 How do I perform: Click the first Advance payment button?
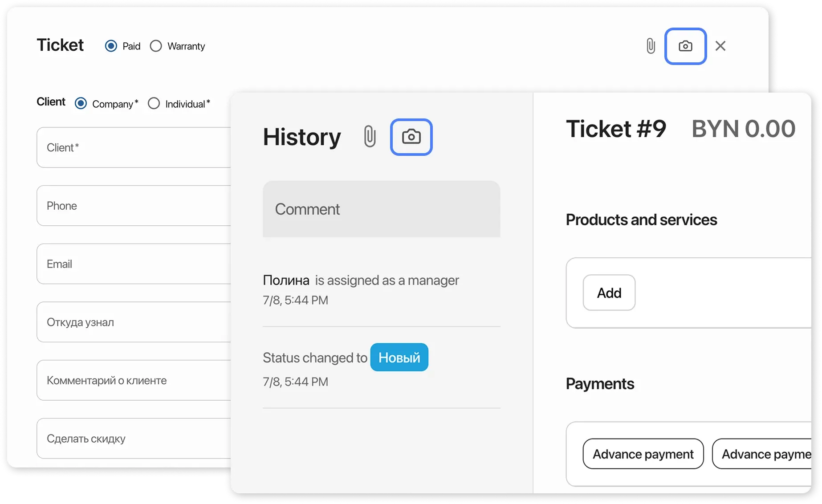pos(643,454)
